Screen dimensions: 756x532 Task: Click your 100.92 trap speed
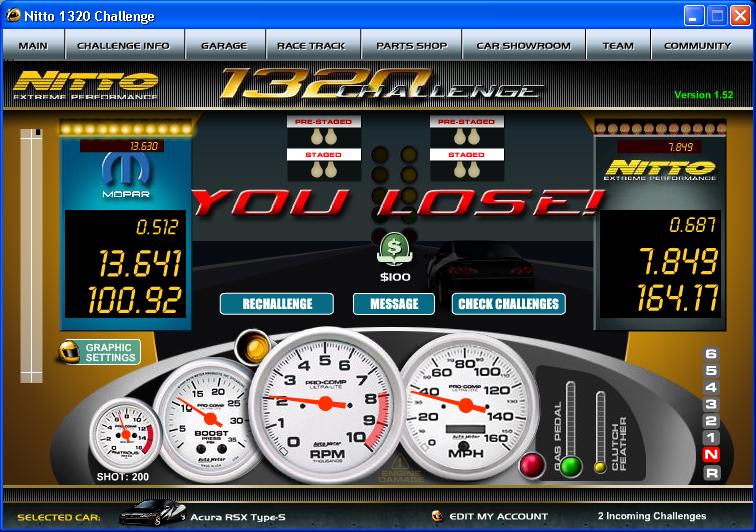pos(135,299)
